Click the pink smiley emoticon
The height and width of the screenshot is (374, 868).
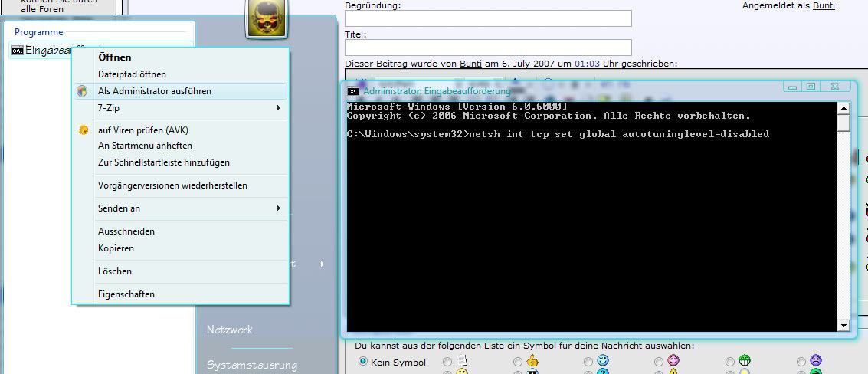(x=673, y=361)
